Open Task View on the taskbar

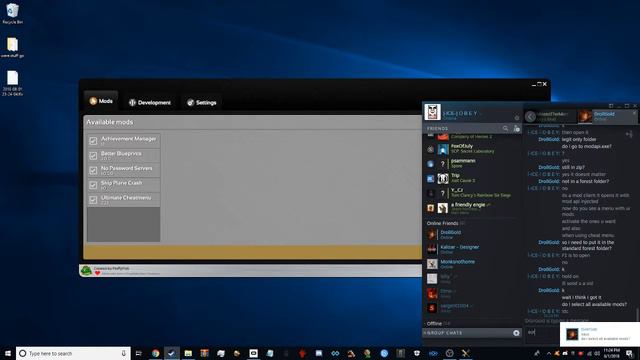coord(139,353)
